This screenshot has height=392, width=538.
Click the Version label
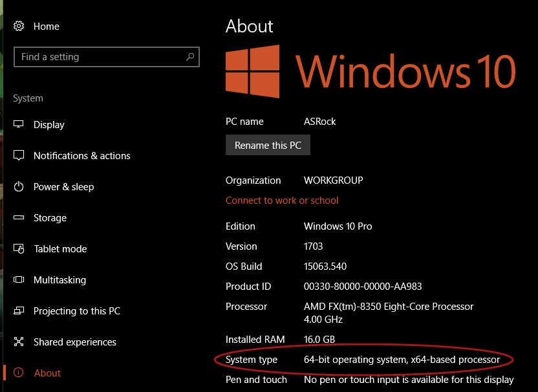click(241, 246)
